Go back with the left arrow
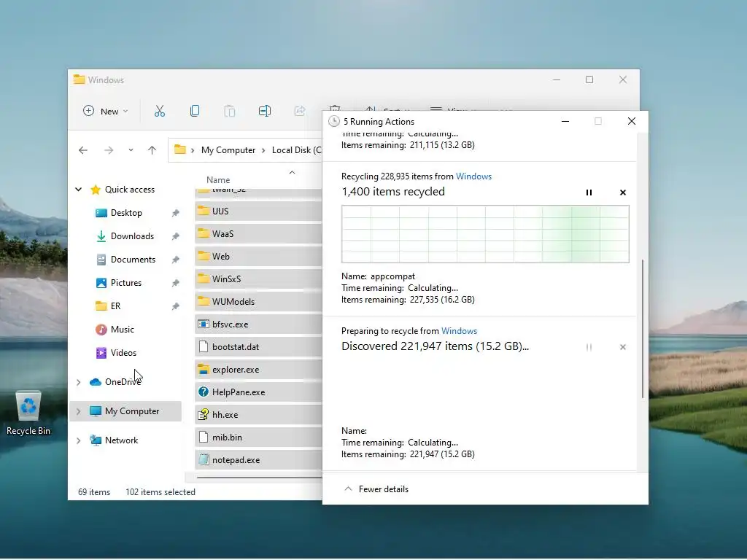Screen dimensions: 747x560 83,150
